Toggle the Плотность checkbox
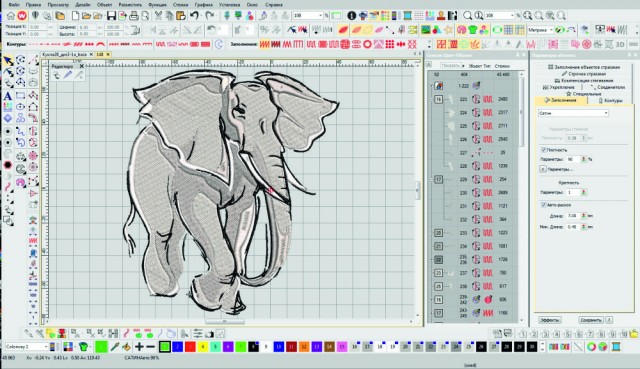 coord(543,150)
